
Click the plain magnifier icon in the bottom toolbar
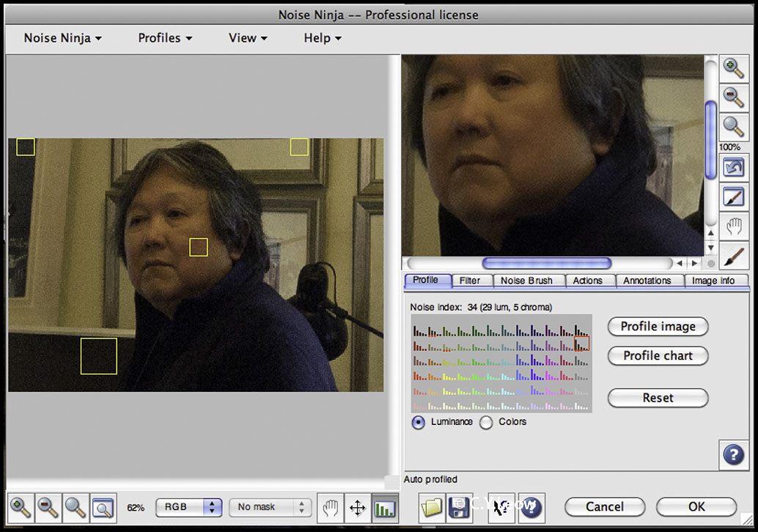75,508
